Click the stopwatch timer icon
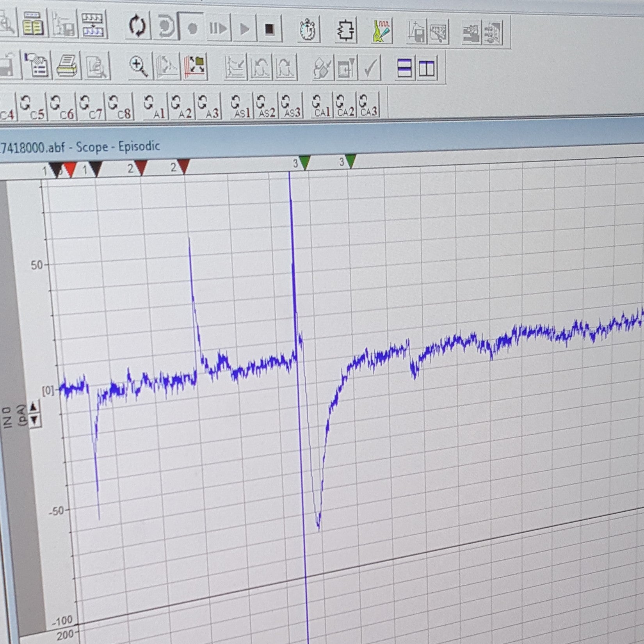 [308, 30]
